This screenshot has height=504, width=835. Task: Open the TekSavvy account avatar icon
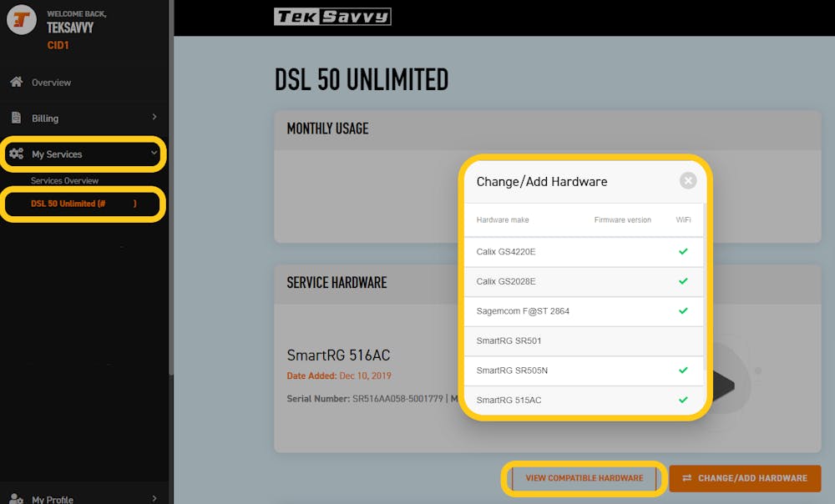click(x=22, y=20)
